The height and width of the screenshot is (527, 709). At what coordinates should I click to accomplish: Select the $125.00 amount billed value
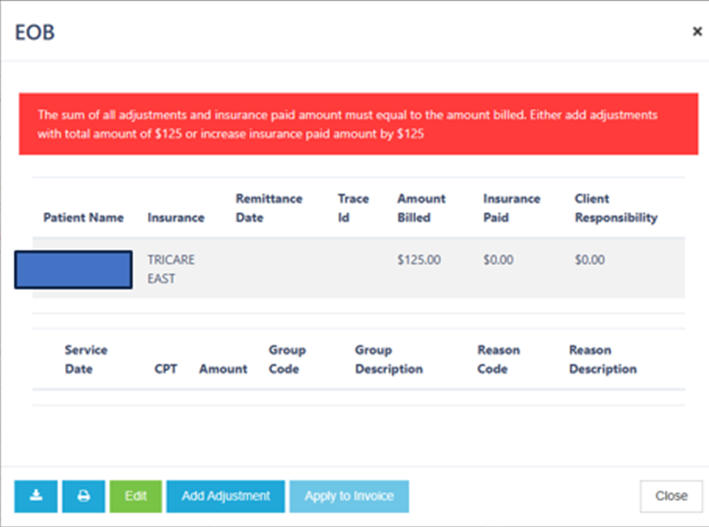(x=419, y=260)
